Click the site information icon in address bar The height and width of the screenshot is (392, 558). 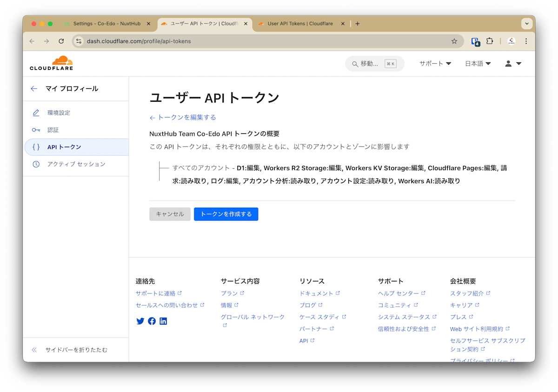pyautogui.click(x=79, y=41)
